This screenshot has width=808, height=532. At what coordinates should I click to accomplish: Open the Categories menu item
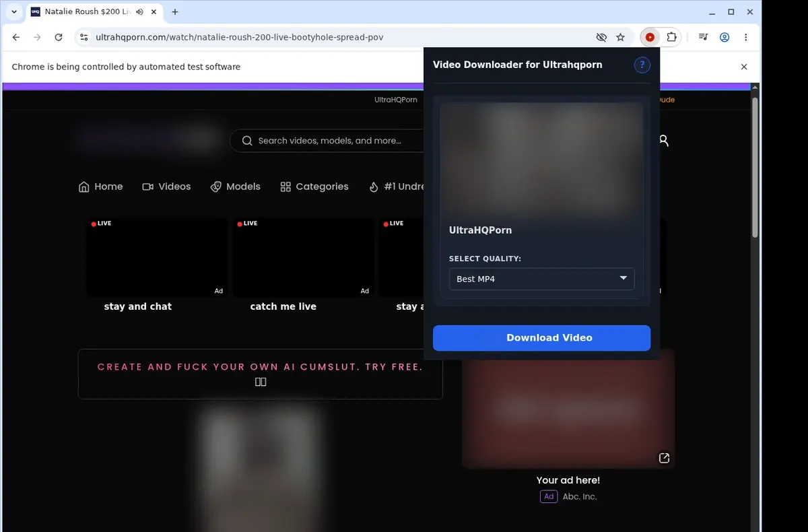click(x=314, y=187)
